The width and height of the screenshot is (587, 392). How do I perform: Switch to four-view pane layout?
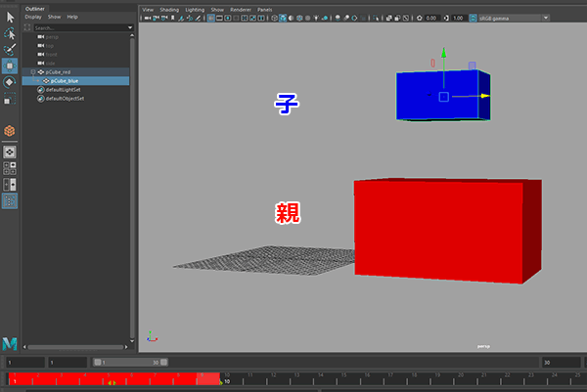click(x=10, y=168)
